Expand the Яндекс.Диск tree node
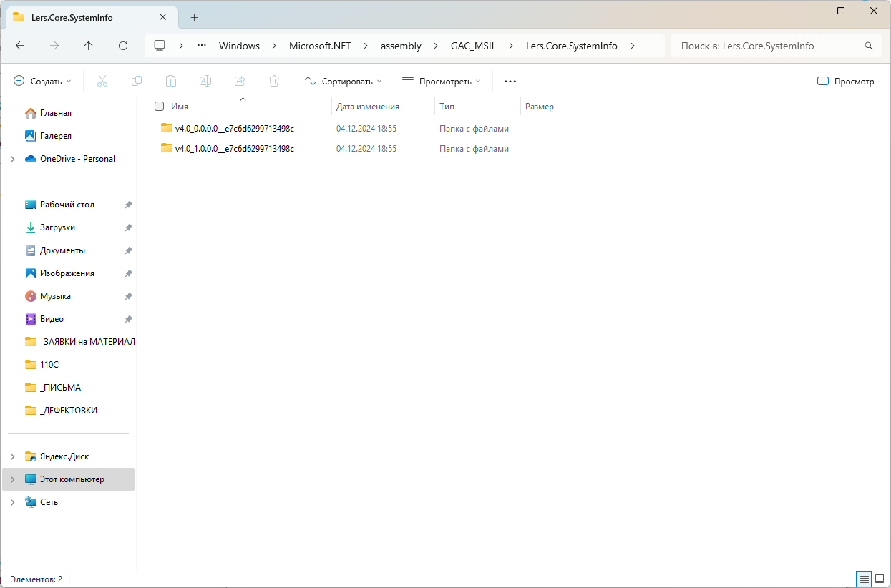The height and width of the screenshot is (588, 891). click(x=13, y=456)
